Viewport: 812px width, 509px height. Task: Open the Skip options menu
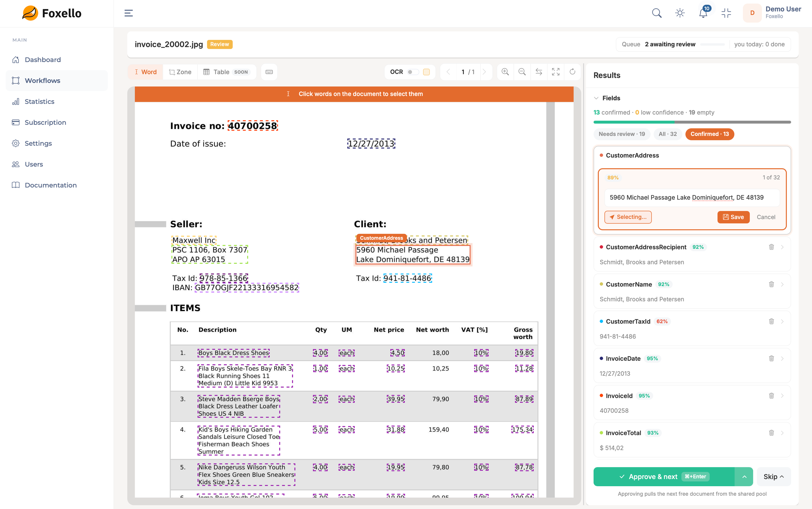coord(773,476)
